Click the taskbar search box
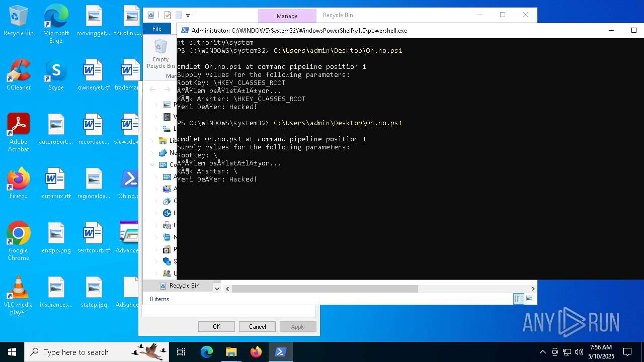The image size is (644, 362). click(x=97, y=352)
